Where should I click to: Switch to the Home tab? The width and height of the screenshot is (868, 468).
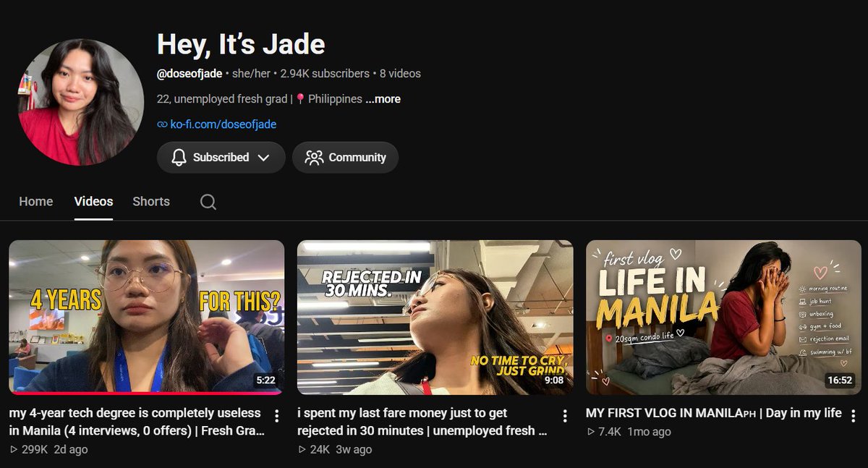(x=36, y=202)
